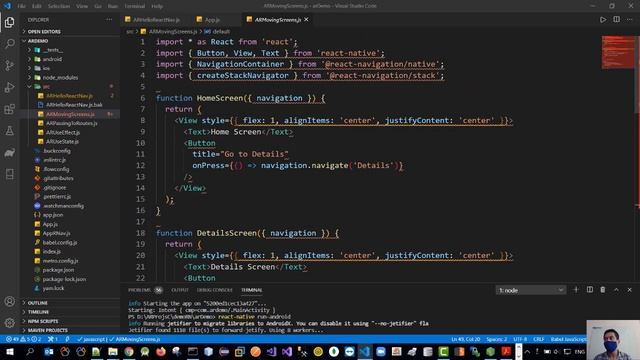Click errors and warnings count in status bar
Image resolution: width=640 pixels, height=360 pixels.
pos(23,339)
